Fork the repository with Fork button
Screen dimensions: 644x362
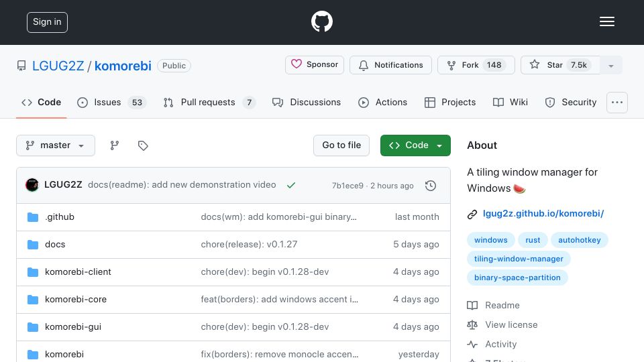point(476,65)
